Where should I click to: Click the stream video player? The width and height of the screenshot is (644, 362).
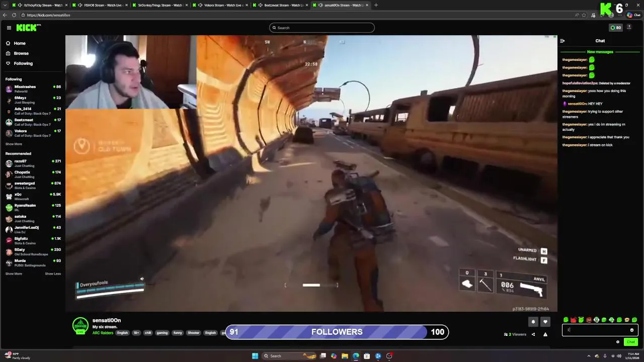pos(311,173)
